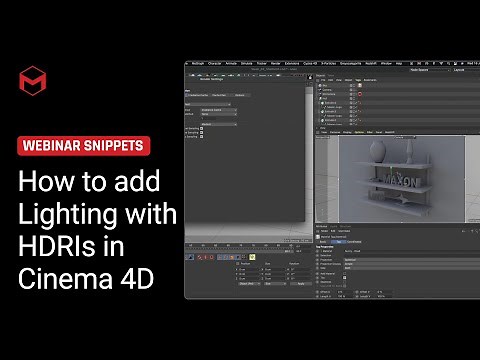This screenshot has height=360, width=480.
Task: Toggle the Tile checkbox
Action: (x=345, y=278)
